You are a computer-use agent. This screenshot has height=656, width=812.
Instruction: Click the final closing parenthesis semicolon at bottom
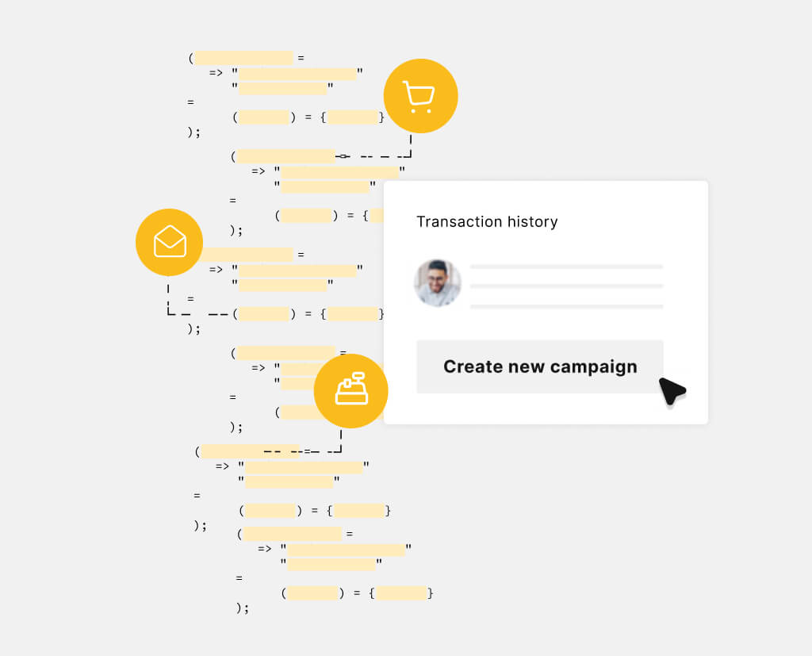coord(243,608)
